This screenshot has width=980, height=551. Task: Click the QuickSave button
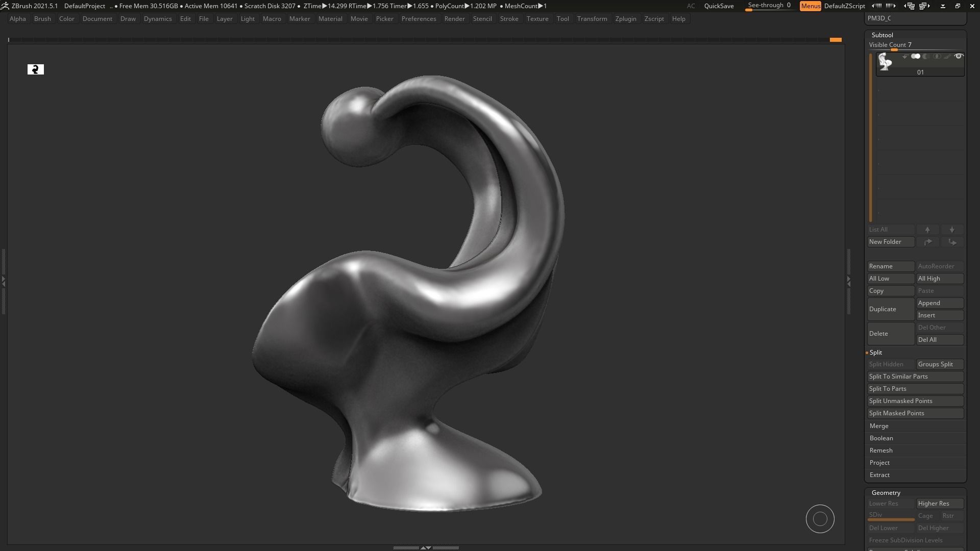719,6
